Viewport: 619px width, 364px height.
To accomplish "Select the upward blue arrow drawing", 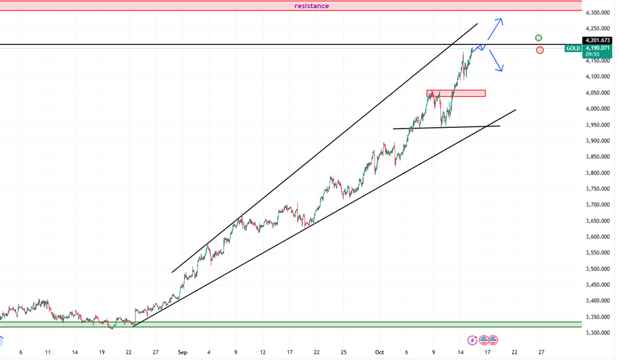I will (x=494, y=31).
